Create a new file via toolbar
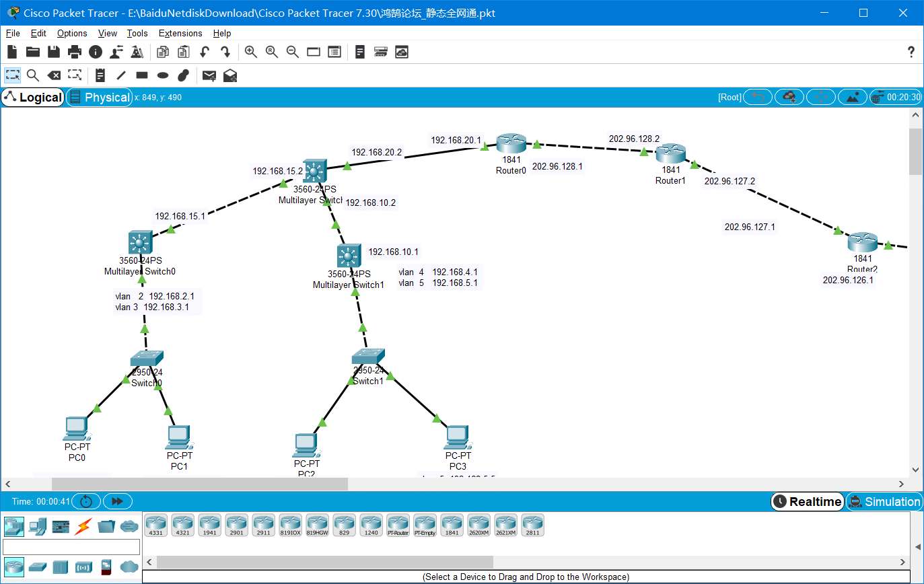The image size is (924, 584). [12, 52]
